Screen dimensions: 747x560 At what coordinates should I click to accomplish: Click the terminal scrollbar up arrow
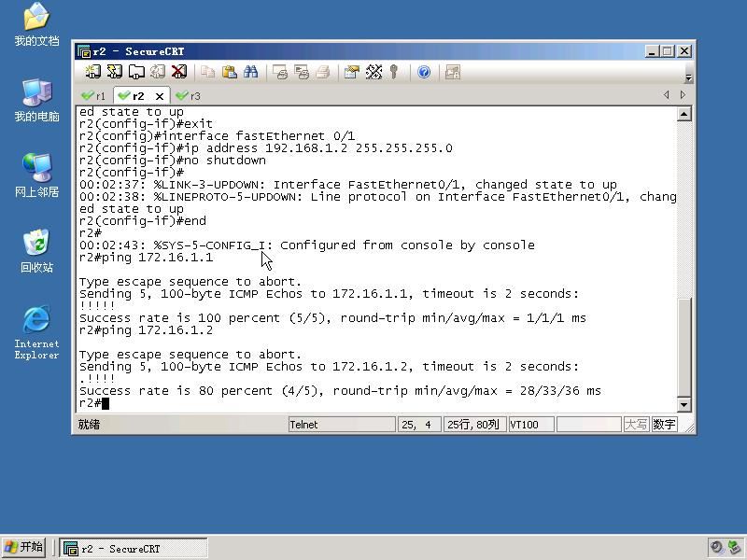click(x=684, y=114)
